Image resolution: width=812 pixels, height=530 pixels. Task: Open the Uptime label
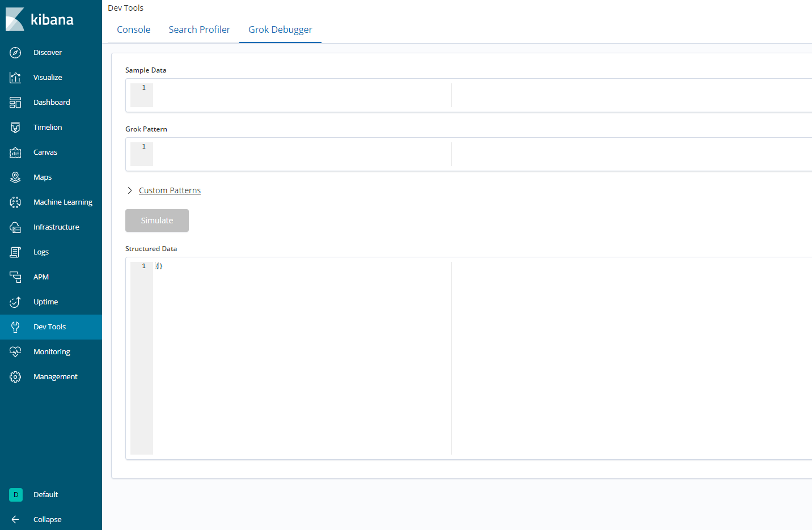45,302
